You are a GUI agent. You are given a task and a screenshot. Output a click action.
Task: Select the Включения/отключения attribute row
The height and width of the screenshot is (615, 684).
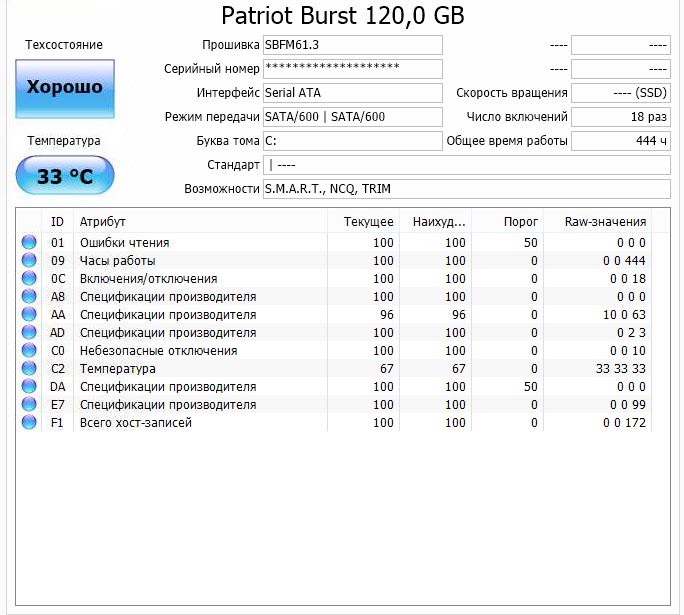(x=336, y=278)
